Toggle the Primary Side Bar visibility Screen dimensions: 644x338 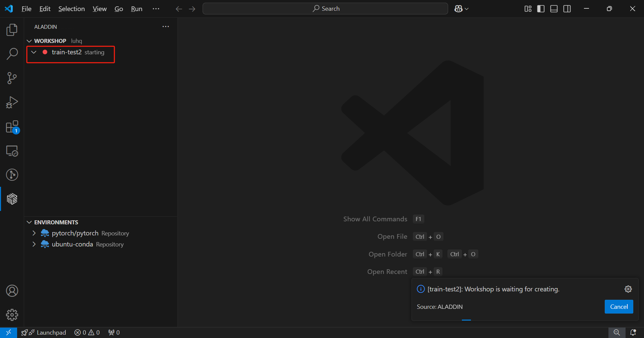541,9
